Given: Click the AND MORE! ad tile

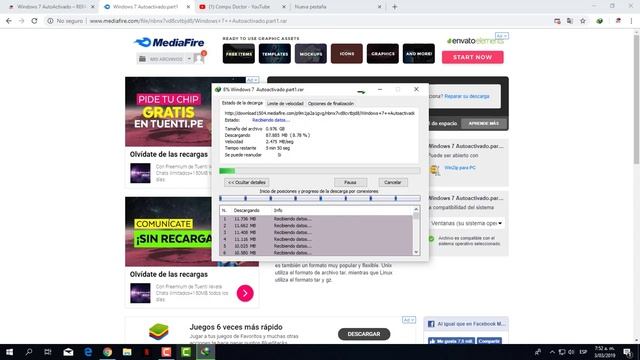Looking at the screenshot, I should click(x=419, y=54).
